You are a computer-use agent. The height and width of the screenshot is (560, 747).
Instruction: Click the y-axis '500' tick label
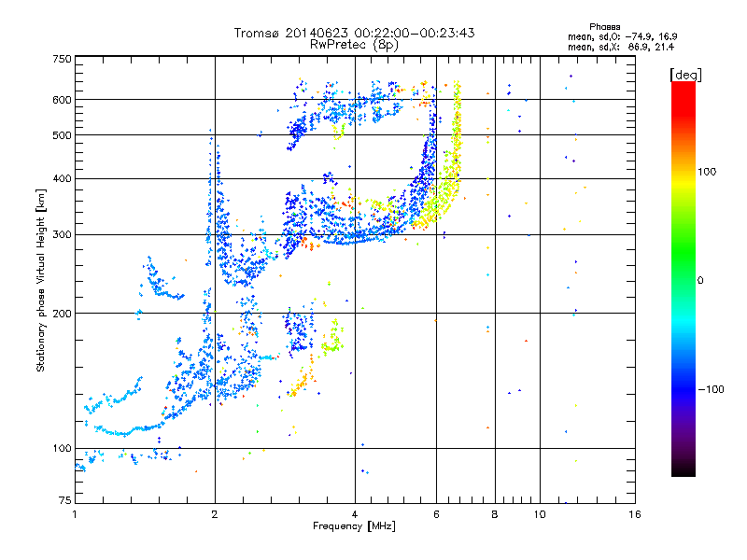(x=62, y=135)
